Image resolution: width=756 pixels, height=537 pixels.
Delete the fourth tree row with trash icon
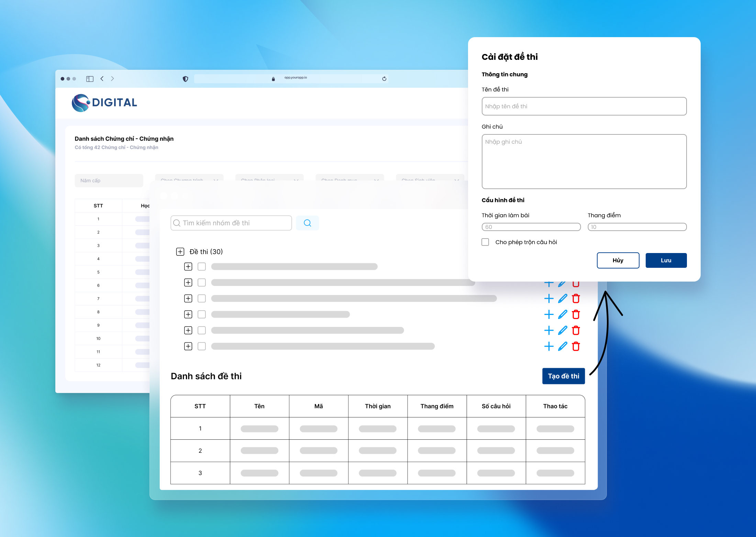(x=576, y=315)
